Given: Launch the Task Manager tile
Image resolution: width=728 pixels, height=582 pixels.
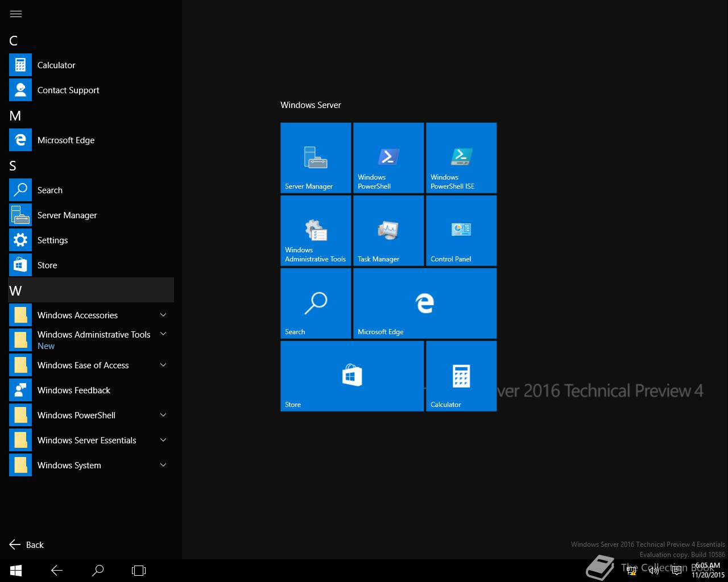Looking at the screenshot, I should [388, 231].
